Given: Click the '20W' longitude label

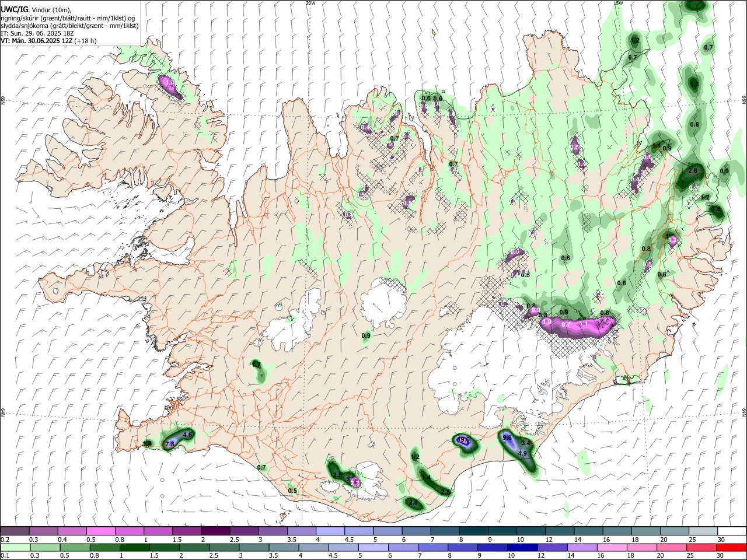Looking at the screenshot, I should (x=310, y=3).
